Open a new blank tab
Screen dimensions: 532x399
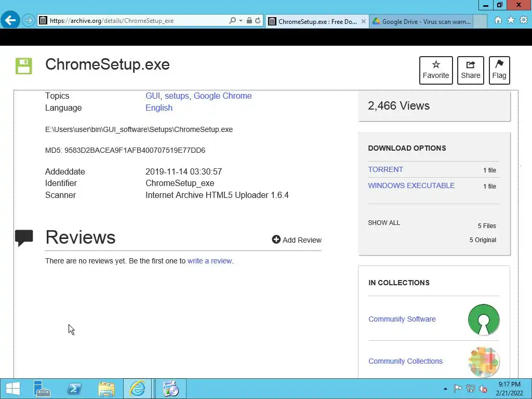[x=480, y=21]
